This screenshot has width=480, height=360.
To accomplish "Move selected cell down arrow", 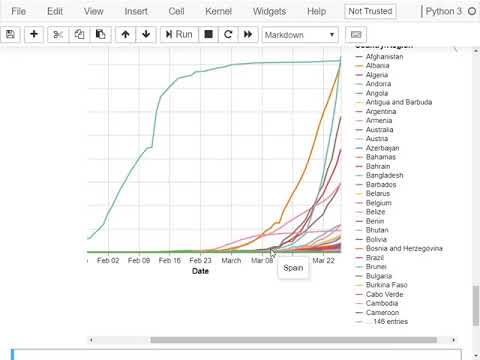I will 146,34.
